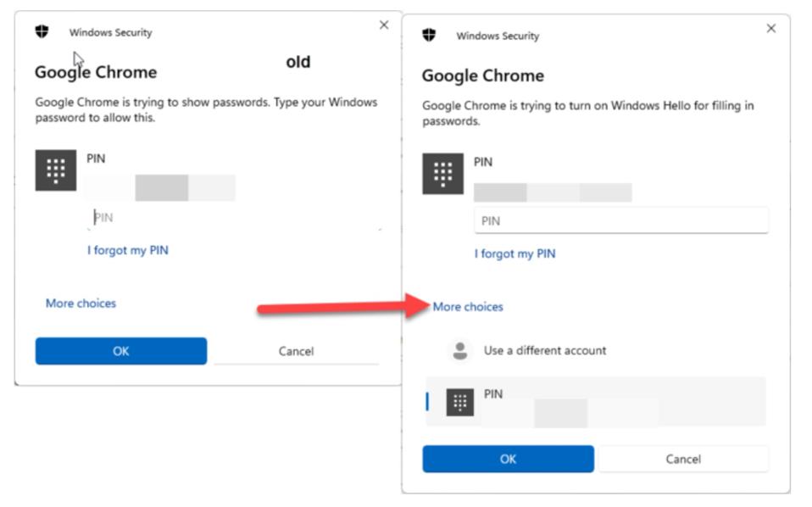
Task: Click the small PIN keypad icon under More choices
Action: coord(460,403)
